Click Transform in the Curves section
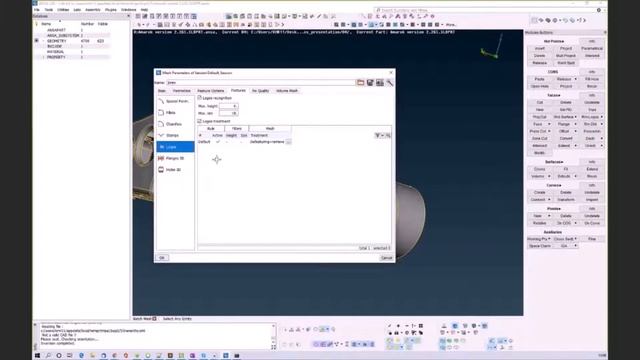The height and width of the screenshot is (360, 640). 566,200
